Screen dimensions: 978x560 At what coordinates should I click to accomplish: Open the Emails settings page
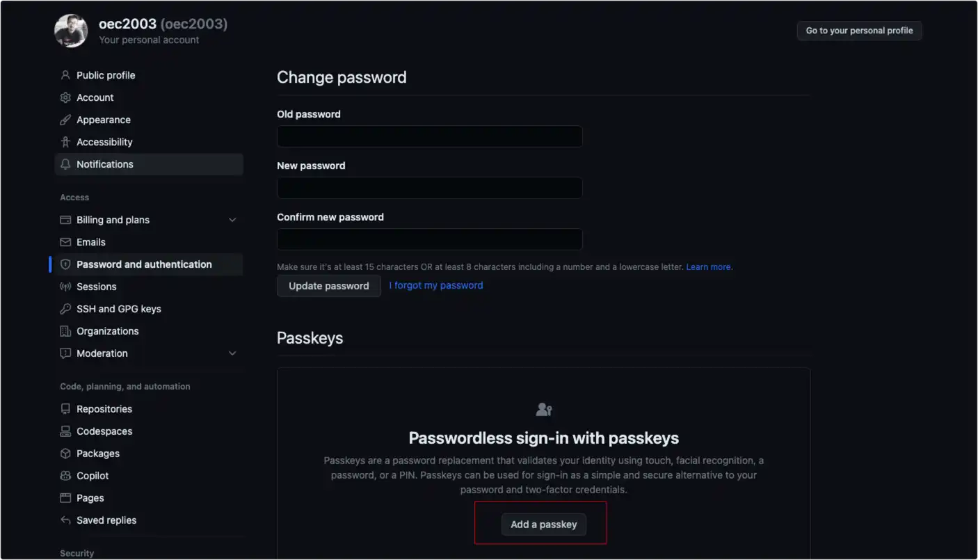coord(91,242)
